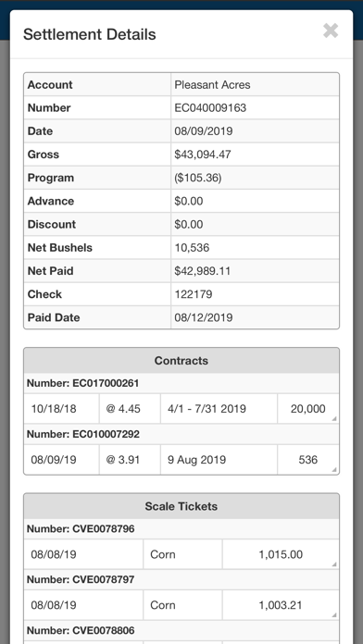Viewport: 363px width, 644px height.
Task: Click the Pleasant Acres account value
Action: (x=212, y=84)
